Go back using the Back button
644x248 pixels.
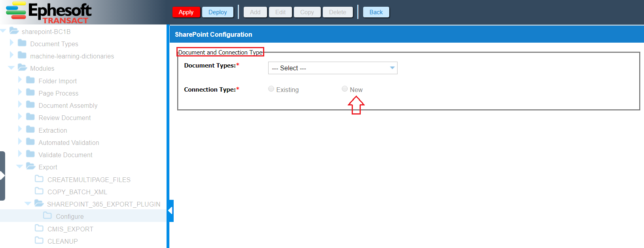[x=376, y=12]
